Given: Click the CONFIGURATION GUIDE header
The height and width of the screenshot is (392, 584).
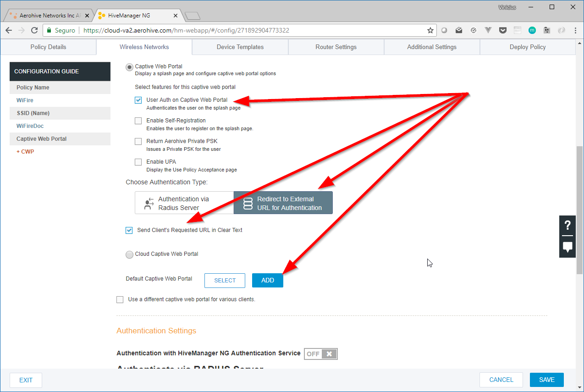Looking at the screenshot, I should tap(60, 72).
